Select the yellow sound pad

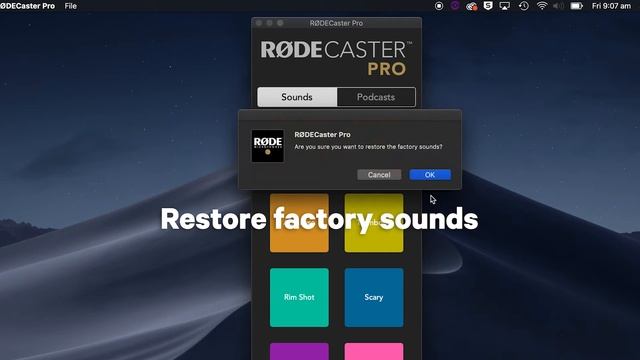tap(374, 223)
